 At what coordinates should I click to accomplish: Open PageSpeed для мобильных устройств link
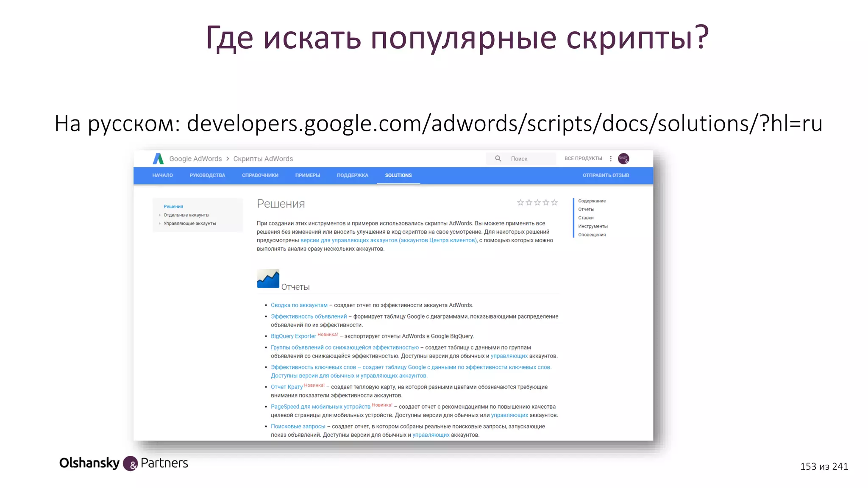(320, 407)
